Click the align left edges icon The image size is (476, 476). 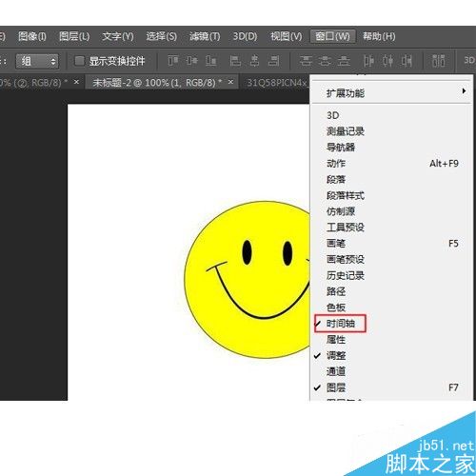(235, 60)
